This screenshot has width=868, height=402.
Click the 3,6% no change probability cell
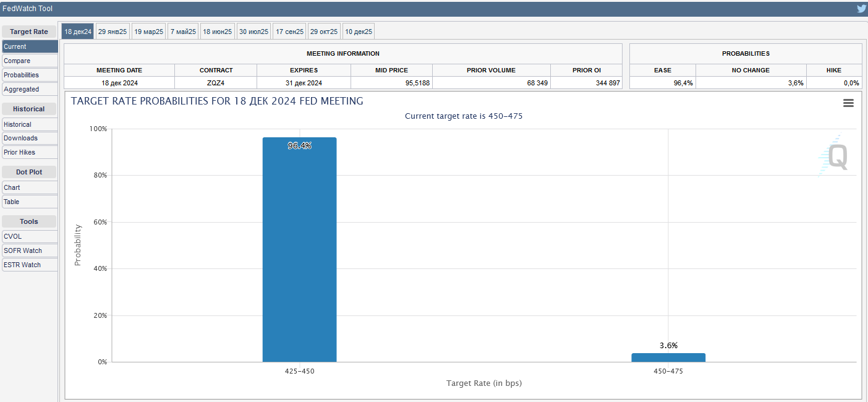(x=751, y=83)
